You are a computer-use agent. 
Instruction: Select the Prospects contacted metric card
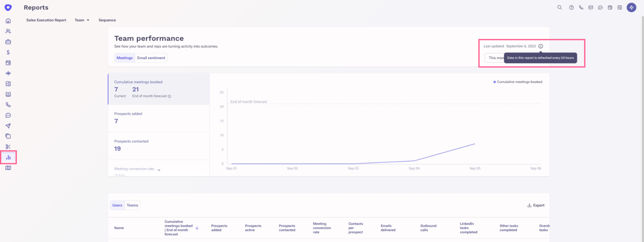159,146
